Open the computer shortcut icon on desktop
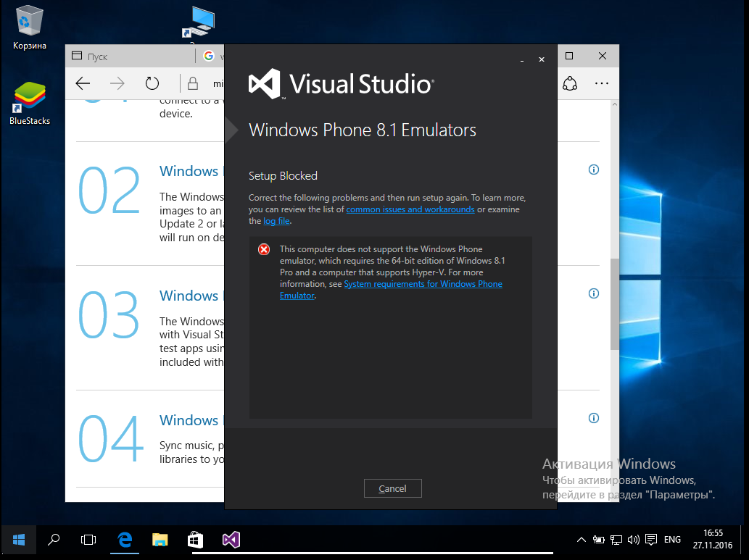 (198, 22)
